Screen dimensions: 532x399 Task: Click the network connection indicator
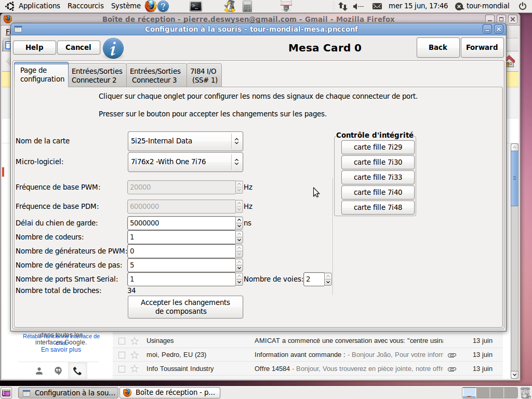tap(343, 6)
